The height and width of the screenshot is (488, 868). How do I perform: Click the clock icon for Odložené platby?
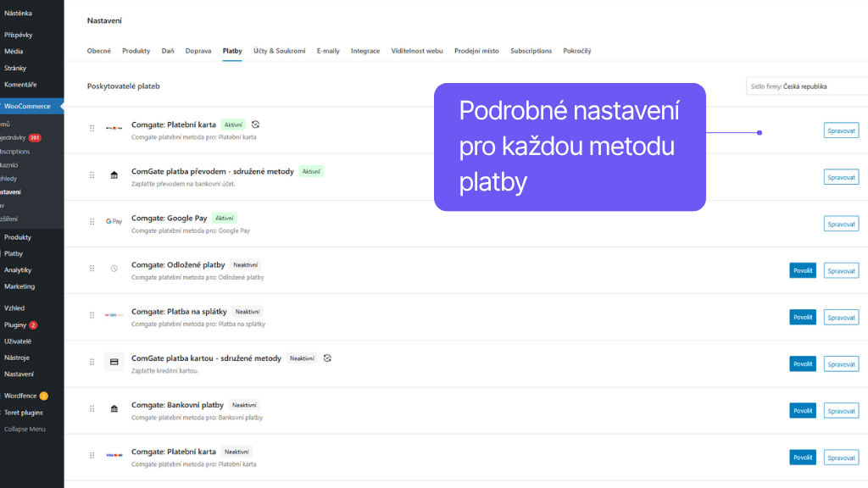coord(114,269)
